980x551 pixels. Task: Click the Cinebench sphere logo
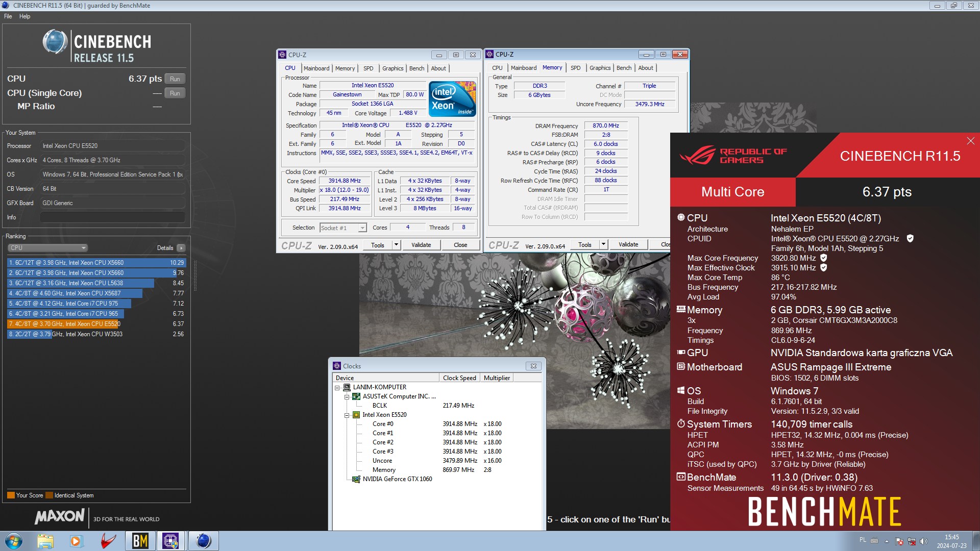click(x=55, y=42)
